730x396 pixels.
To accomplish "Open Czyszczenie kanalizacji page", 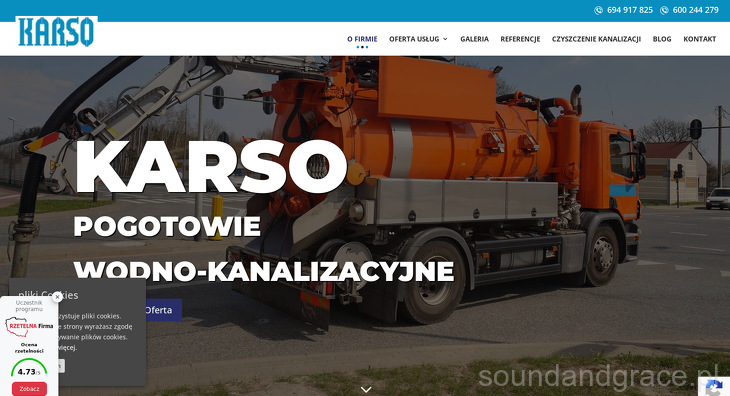I will 596,39.
